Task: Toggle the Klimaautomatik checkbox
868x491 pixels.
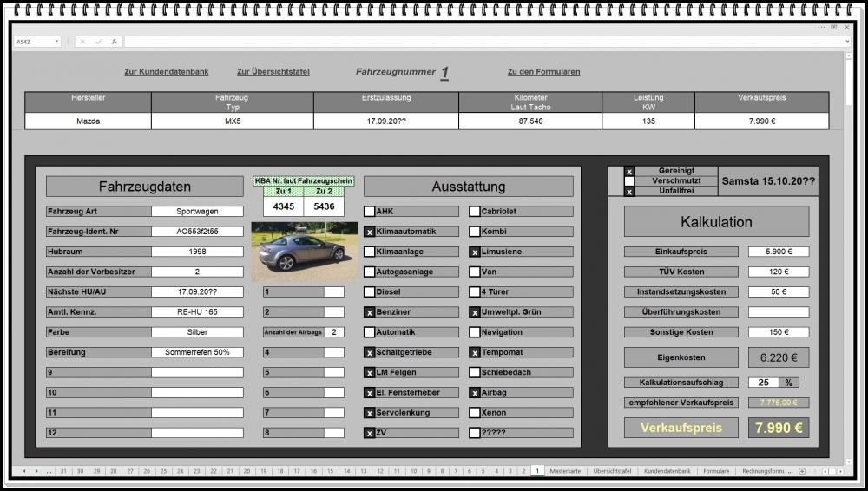Action: (x=370, y=232)
